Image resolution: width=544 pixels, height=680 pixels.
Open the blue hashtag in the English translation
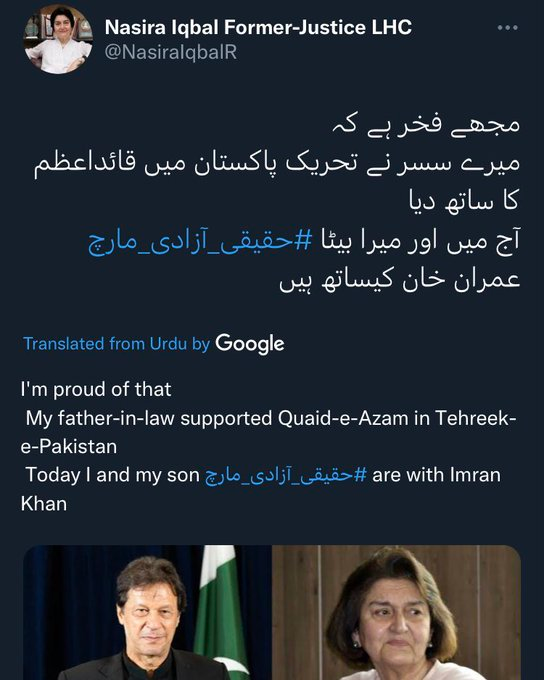click(286, 475)
